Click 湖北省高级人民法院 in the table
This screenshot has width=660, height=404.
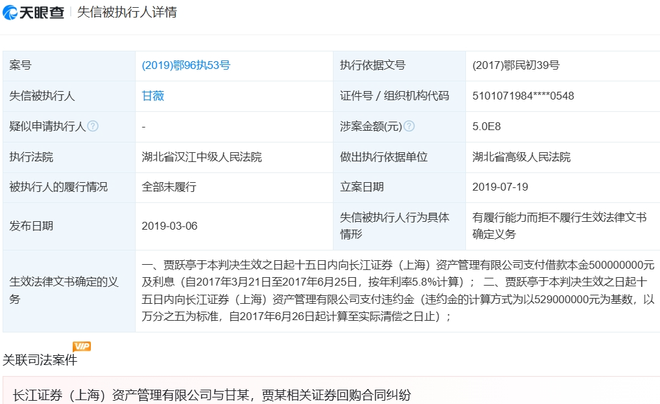click(x=521, y=157)
